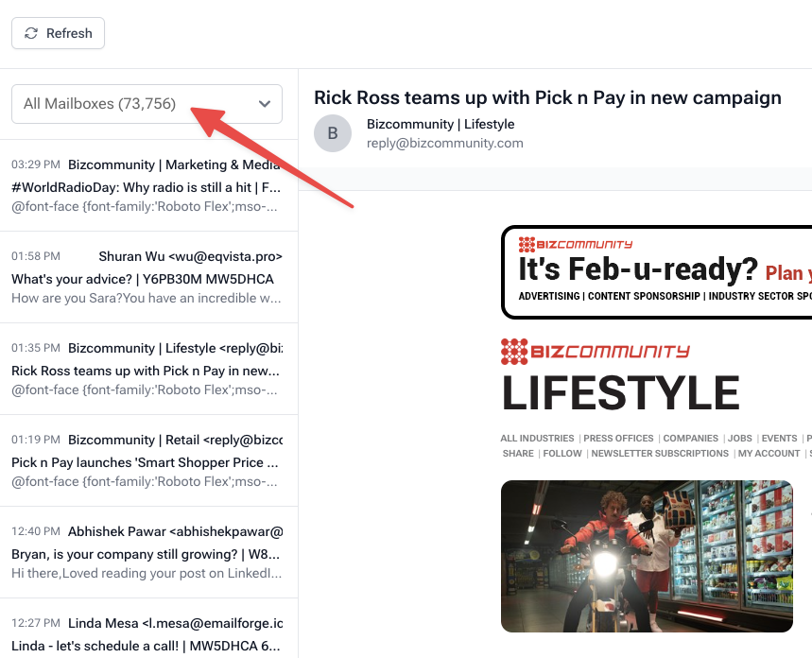
Task: Open the All Mailboxes dropdown
Action: pyautogui.click(x=147, y=104)
